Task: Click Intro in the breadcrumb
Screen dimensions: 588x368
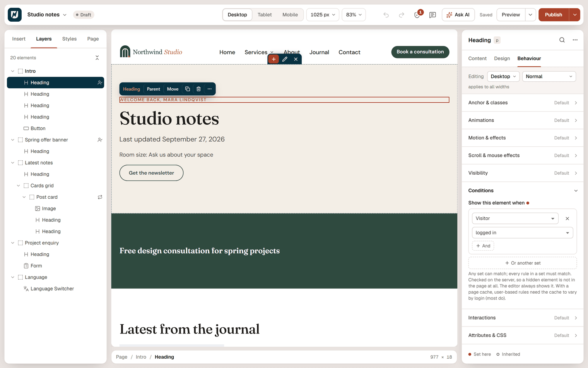Action: coord(141,357)
